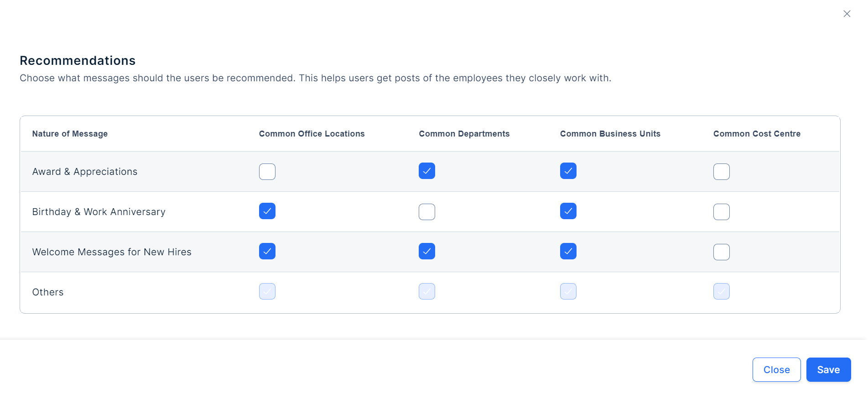This screenshot has width=868, height=395.
Task: Enable Award & Appreciations for Common Cost Centre
Action: tap(722, 172)
